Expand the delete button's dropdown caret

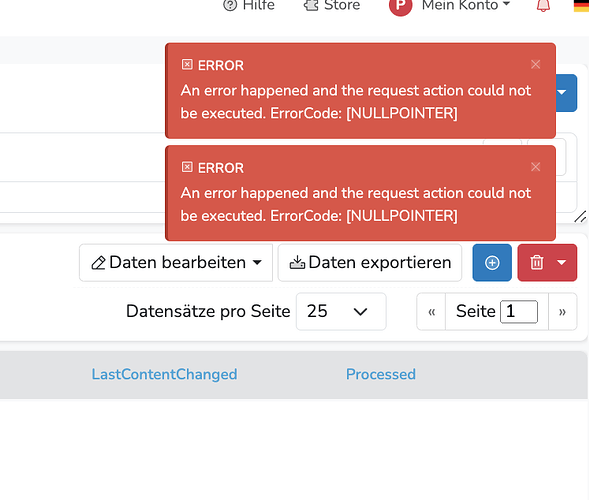562,263
